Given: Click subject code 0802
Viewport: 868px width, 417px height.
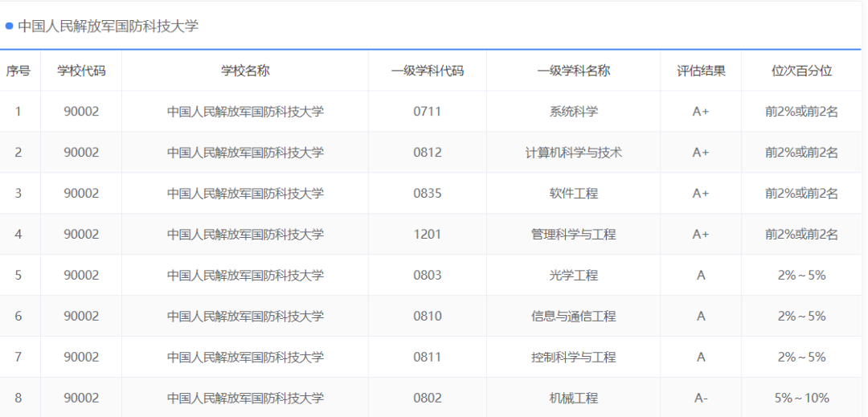Looking at the screenshot, I should click(x=428, y=399).
